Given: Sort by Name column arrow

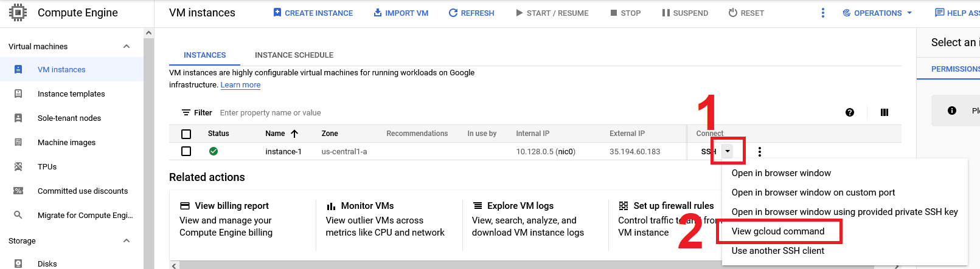Looking at the screenshot, I should [x=294, y=134].
